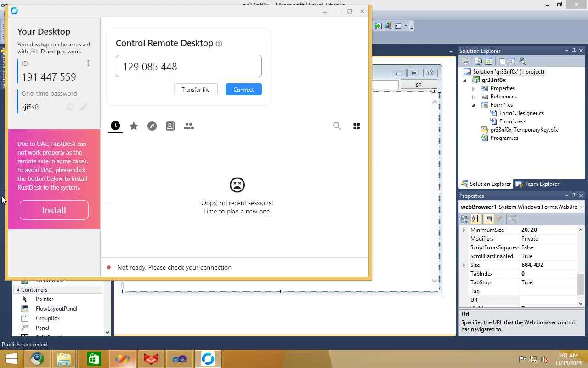Open the RustDesk Favorites star tab
The width and height of the screenshot is (588, 368).
(134, 126)
